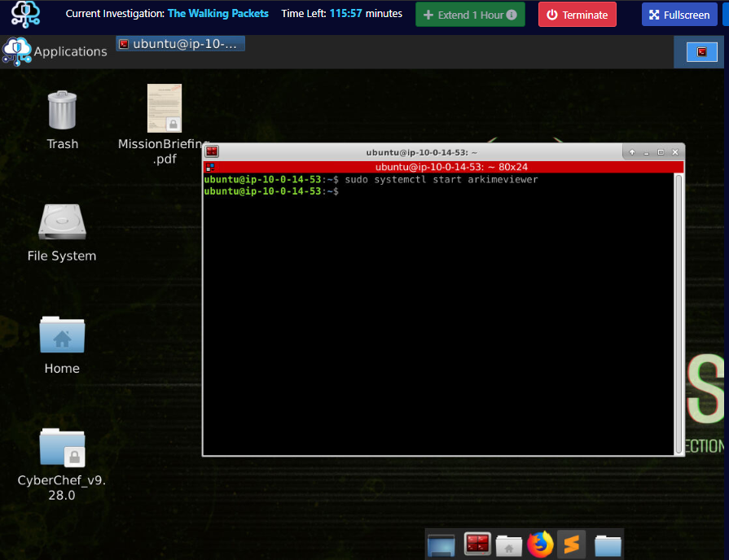Click The Walking Packets investigation link
This screenshot has width=729, height=560.
click(x=218, y=14)
